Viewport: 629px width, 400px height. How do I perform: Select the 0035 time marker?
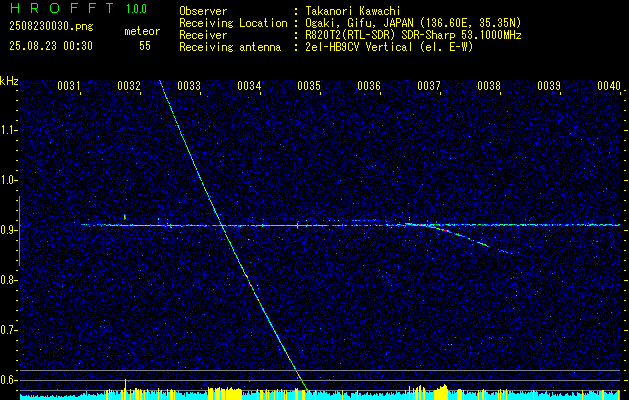(x=309, y=86)
